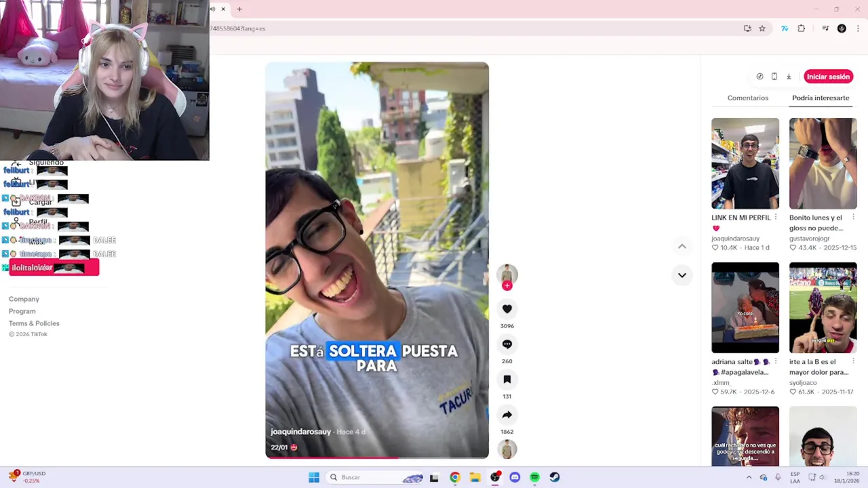The image size is (868, 488).
Task: Open the GBP/USD taskbar widget
Action: [27, 477]
